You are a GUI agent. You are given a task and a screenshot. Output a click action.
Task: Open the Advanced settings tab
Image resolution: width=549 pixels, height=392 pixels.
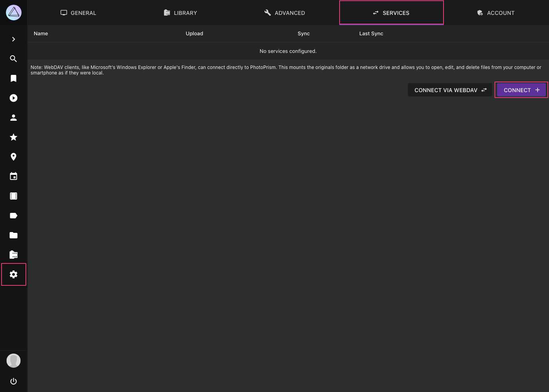click(x=284, y=13)
